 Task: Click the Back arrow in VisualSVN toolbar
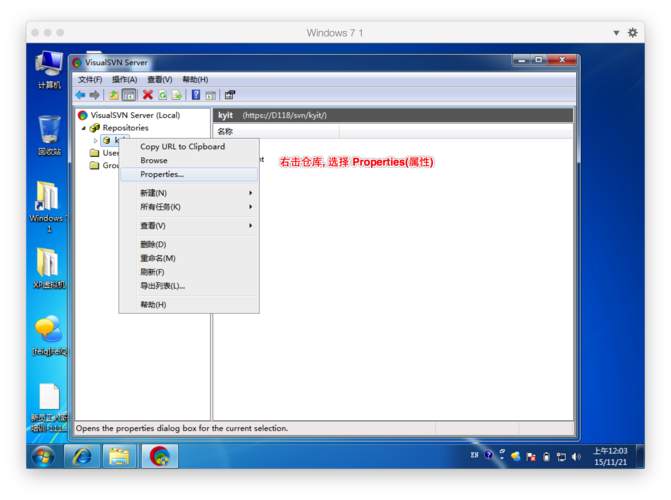(80, 95)
